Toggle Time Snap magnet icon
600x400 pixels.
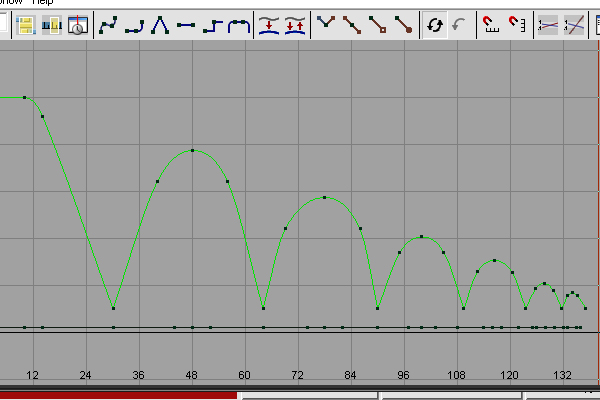click(490, 25)
